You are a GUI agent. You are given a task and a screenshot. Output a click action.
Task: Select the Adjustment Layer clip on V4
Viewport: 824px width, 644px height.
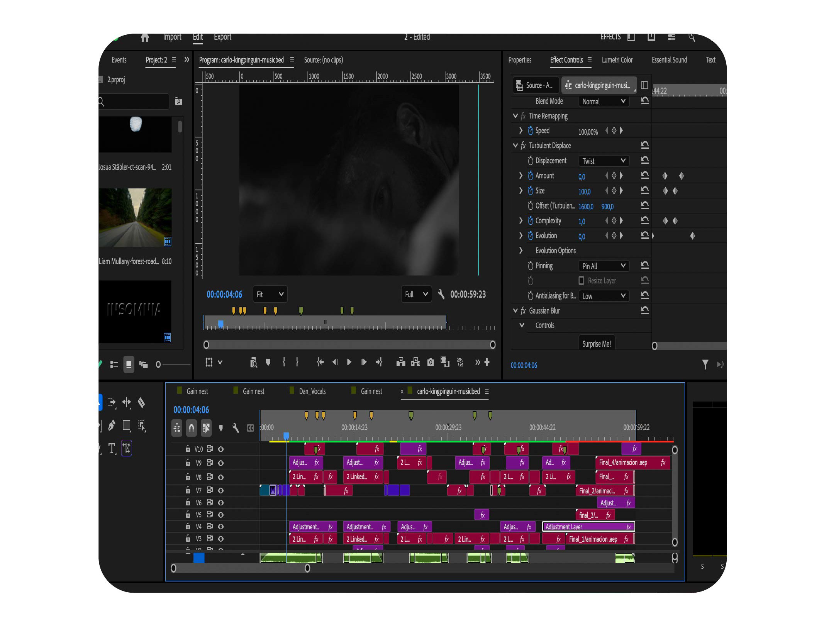coord(588,527)
